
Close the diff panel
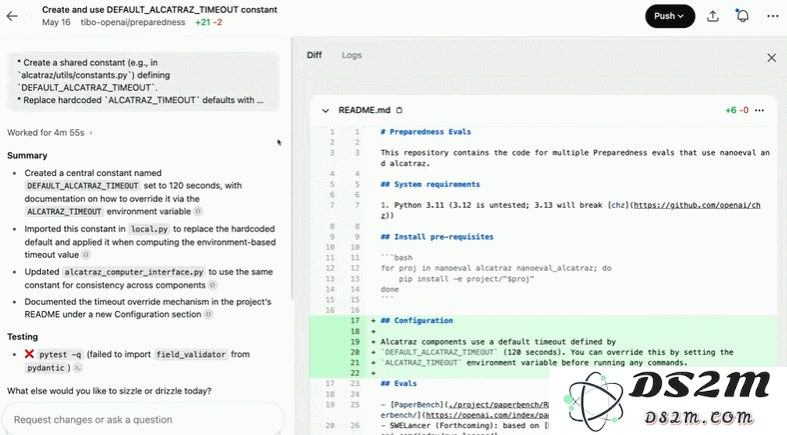point(771,58)
